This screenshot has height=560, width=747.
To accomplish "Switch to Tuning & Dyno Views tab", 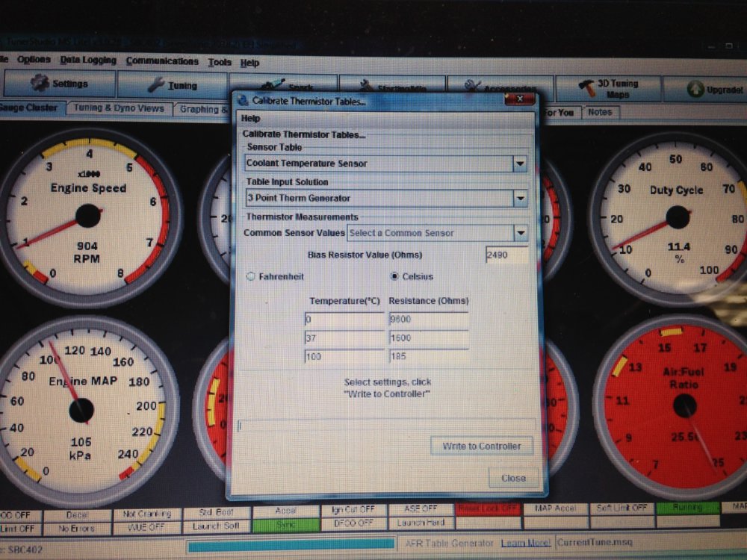I will (119, 108).
